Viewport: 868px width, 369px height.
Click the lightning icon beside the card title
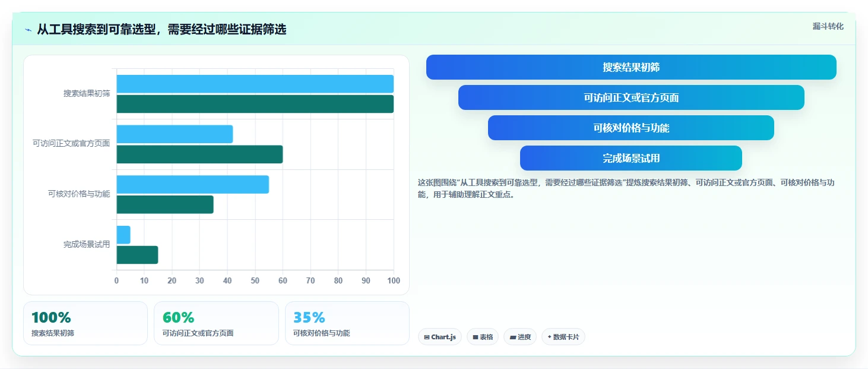[x=28, y=30]
